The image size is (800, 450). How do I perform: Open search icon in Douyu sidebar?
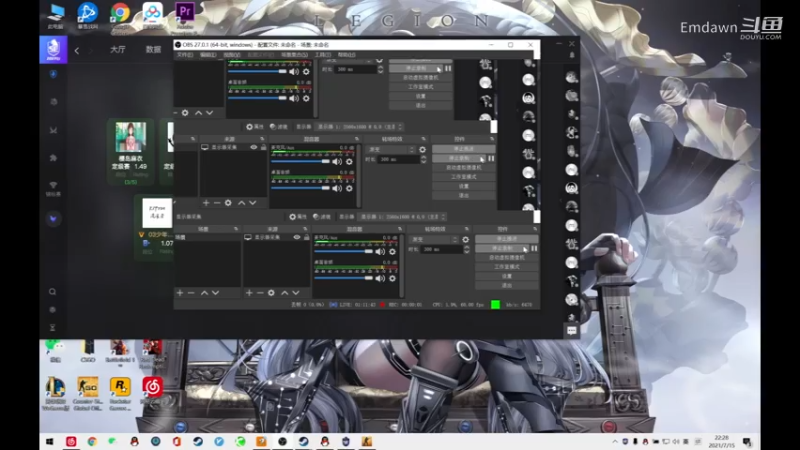pos(53,292)
